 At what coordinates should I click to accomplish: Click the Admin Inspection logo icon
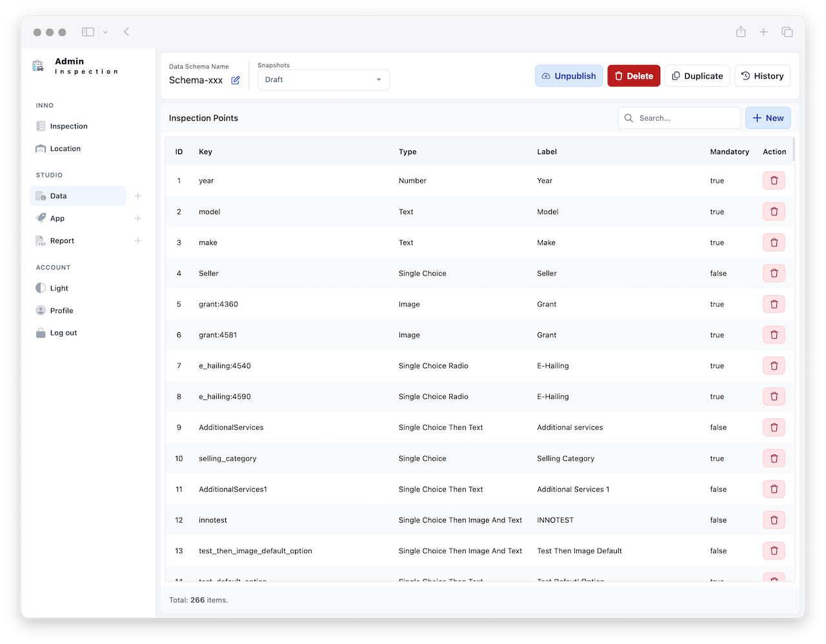(39, 66)
